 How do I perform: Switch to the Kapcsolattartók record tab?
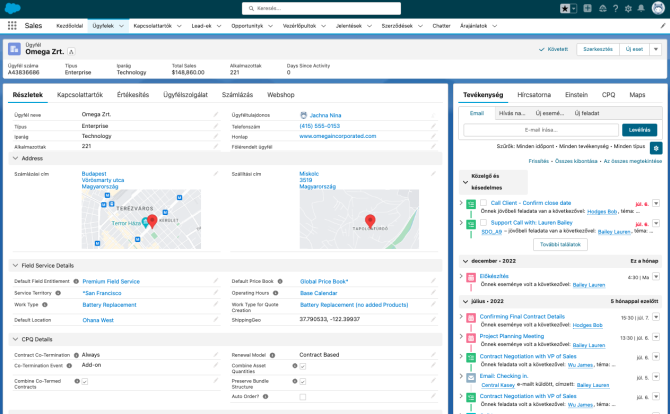(x=80, y=94)
